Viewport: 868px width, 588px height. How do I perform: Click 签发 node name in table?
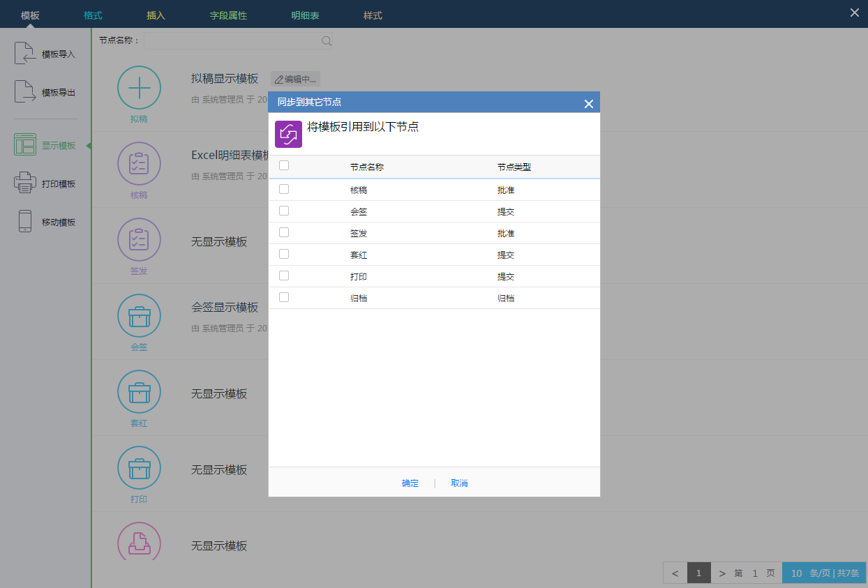(x=359, y=234)
